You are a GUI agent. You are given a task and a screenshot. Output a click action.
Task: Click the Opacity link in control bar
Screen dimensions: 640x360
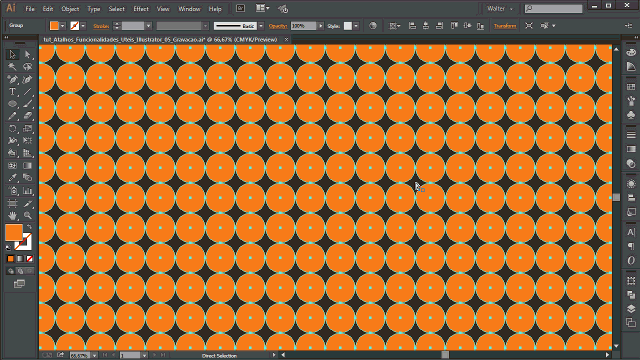pos(278,26)
